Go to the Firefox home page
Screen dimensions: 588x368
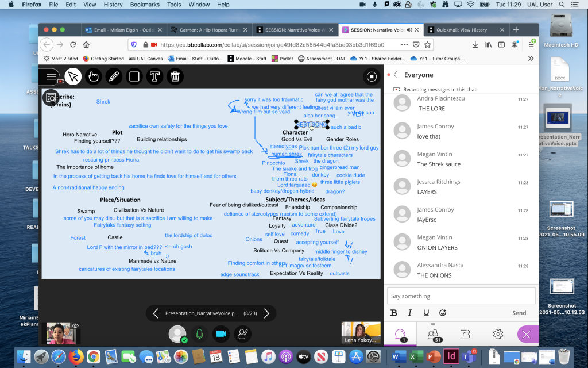tap(86, 45)
